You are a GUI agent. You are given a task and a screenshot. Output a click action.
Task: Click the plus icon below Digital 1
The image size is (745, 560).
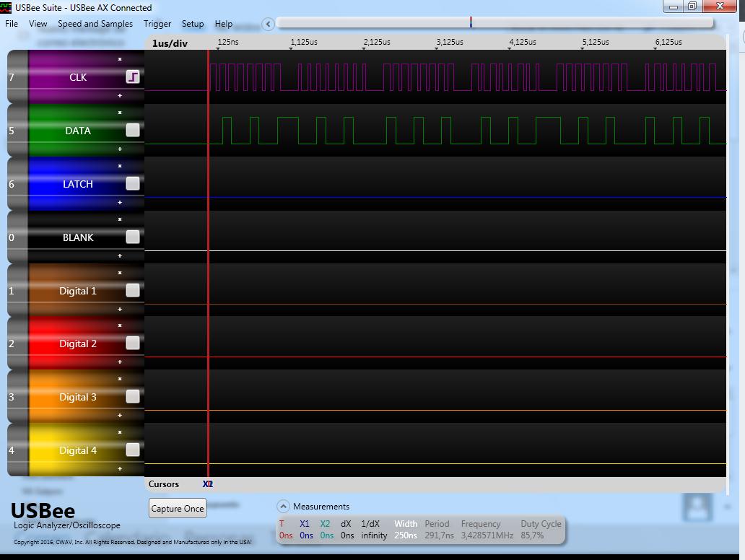120,309
